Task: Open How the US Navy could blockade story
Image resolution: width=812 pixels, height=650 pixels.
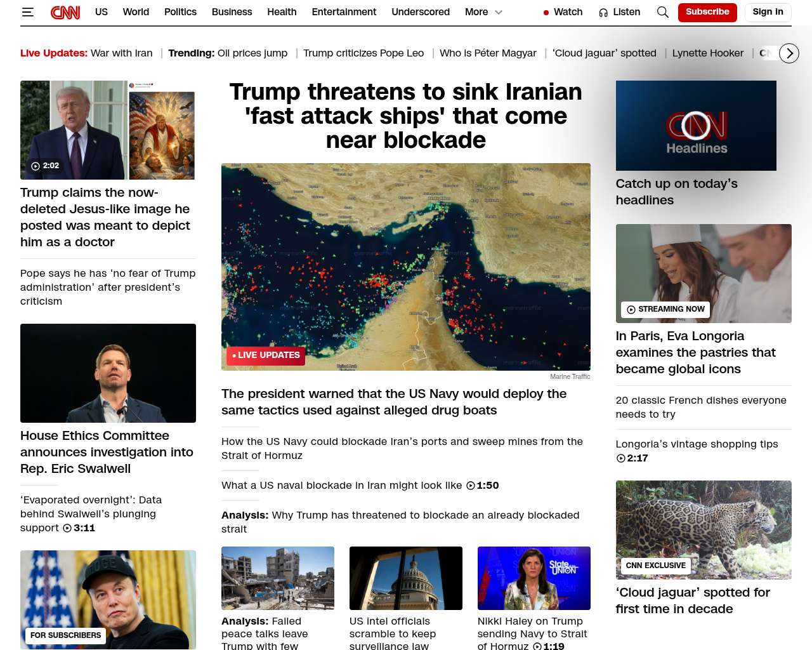Action: pyautogui.click(x=402, y=449)
